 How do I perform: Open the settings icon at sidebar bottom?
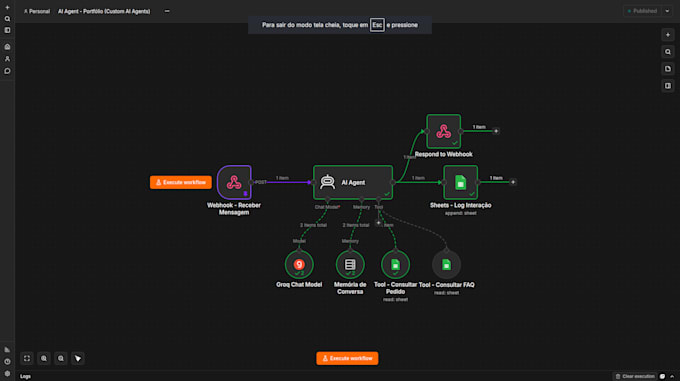tap(7, 373)
